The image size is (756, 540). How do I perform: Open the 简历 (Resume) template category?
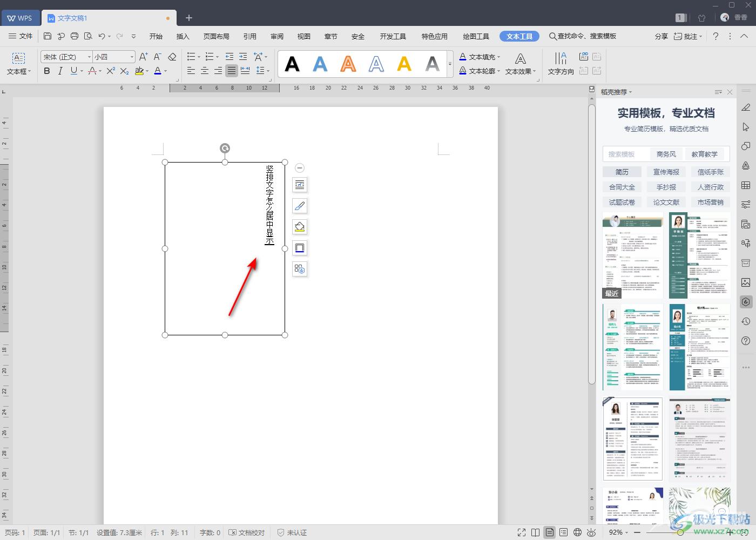coord(622,172)
